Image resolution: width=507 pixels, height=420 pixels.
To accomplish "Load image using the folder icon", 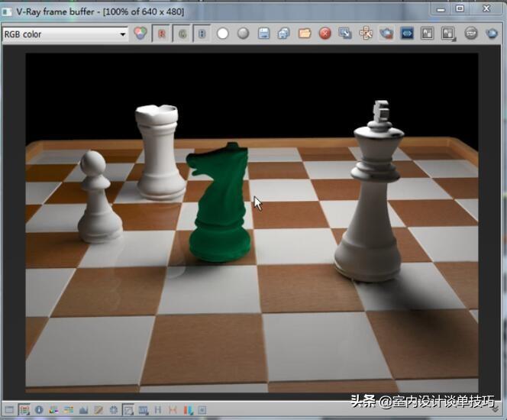I will tap(304, 34).
